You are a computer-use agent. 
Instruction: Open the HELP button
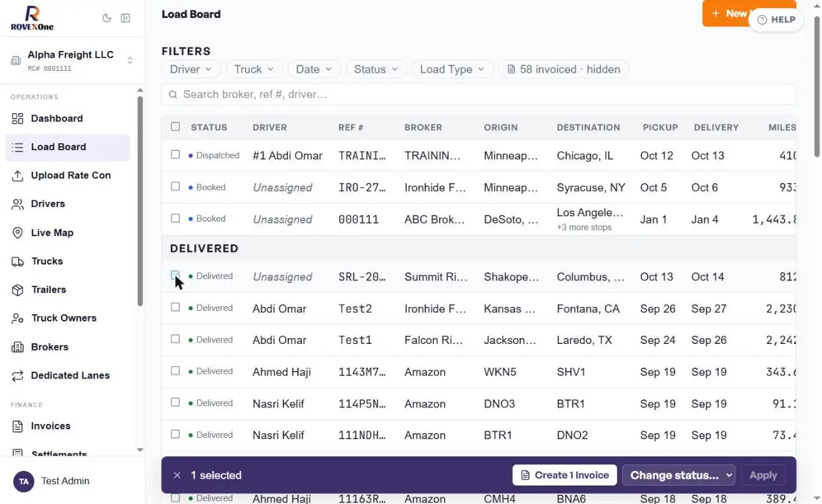point(776,20)
